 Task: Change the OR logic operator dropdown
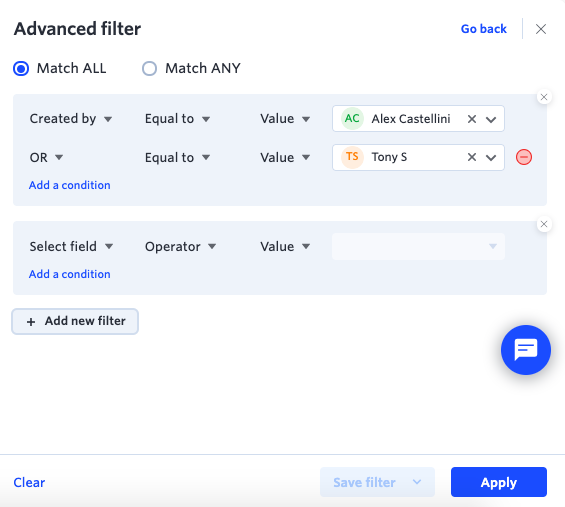[x=46, y=157]
